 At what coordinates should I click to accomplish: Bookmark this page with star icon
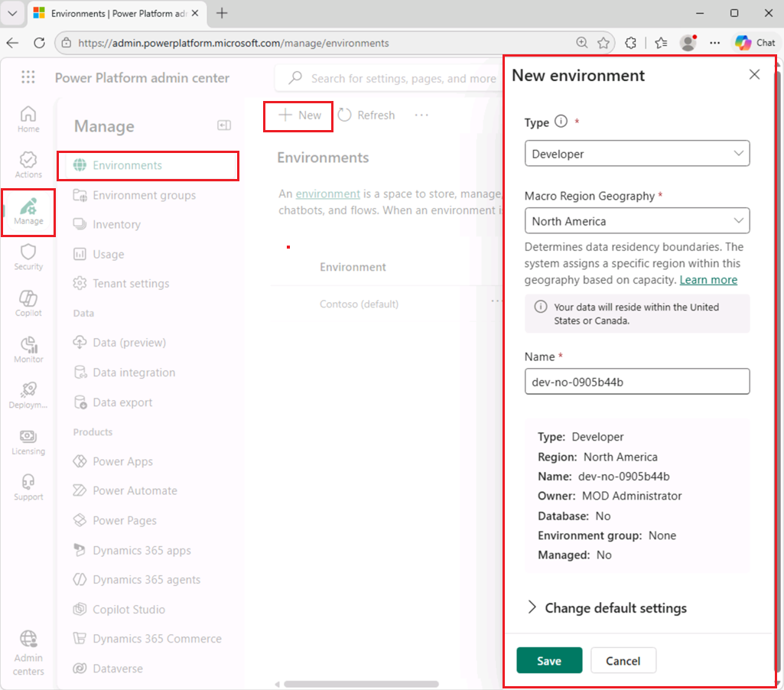pos(603,43)
